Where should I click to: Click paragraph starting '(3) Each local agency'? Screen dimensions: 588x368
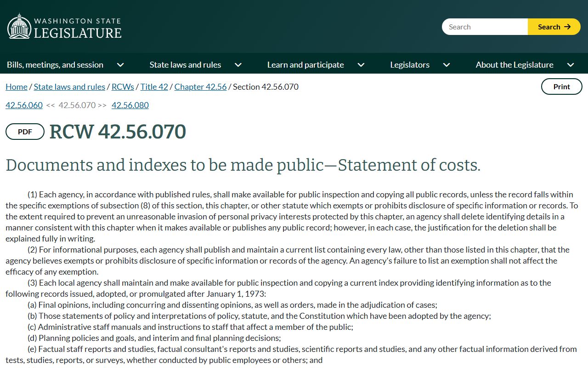278,288
